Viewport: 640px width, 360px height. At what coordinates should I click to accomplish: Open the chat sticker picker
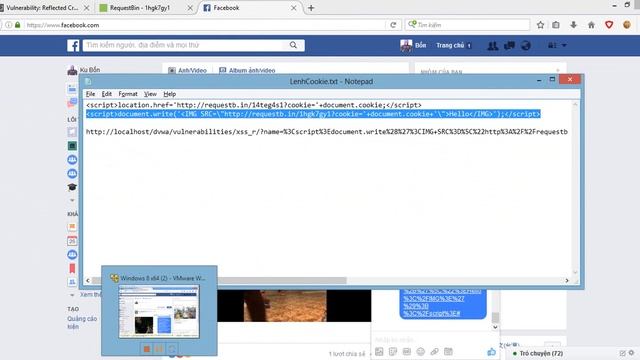(x=393, y=351)
